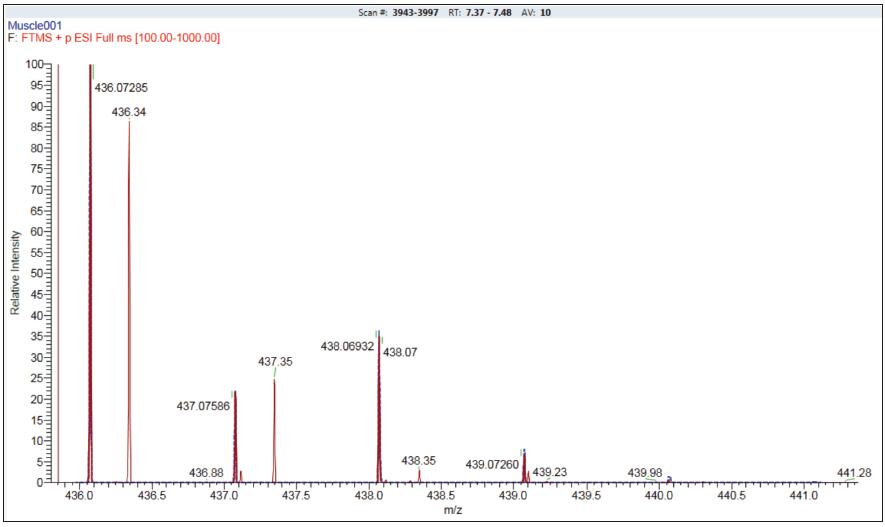Click the 439.23 peak label
The height and width of the screenshot is (527, 885).
550,472
